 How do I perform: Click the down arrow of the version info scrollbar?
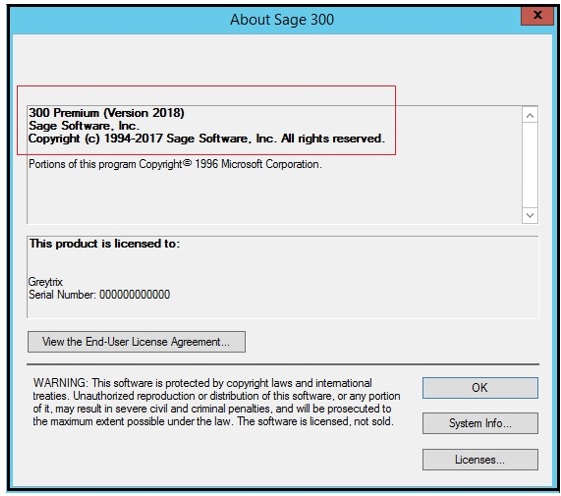point(530,215)
